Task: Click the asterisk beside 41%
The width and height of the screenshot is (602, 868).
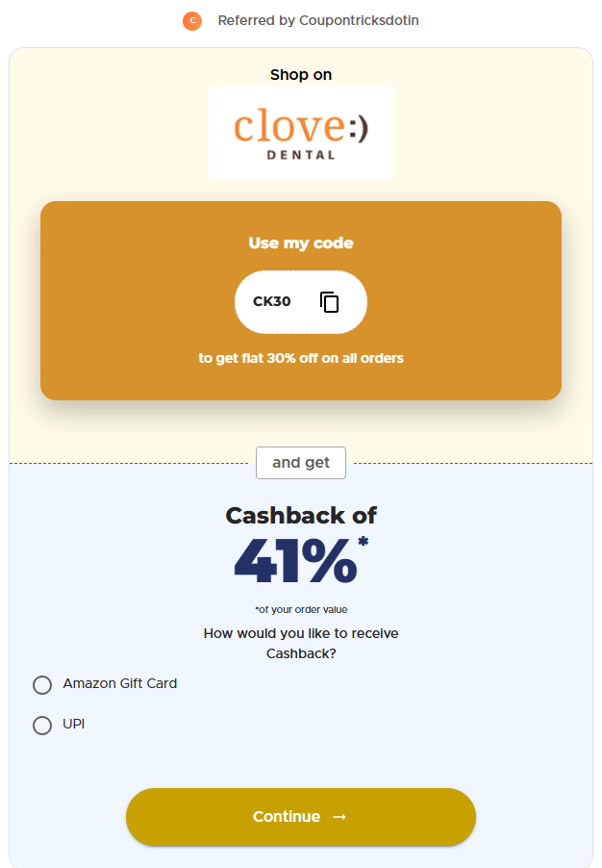Action: pyautogui.click(x=363, y=542)
